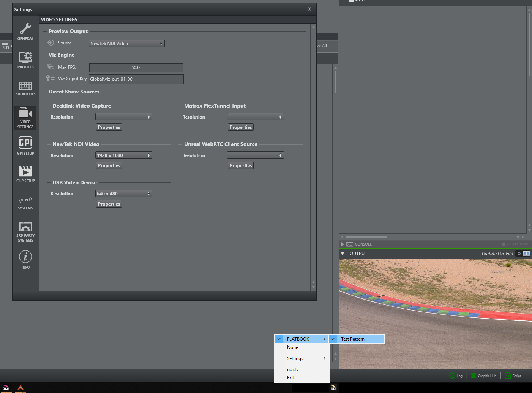Viewport: 532px width, 393px height.
Task: Open Vizrt Systems settings
Action: 25,203
